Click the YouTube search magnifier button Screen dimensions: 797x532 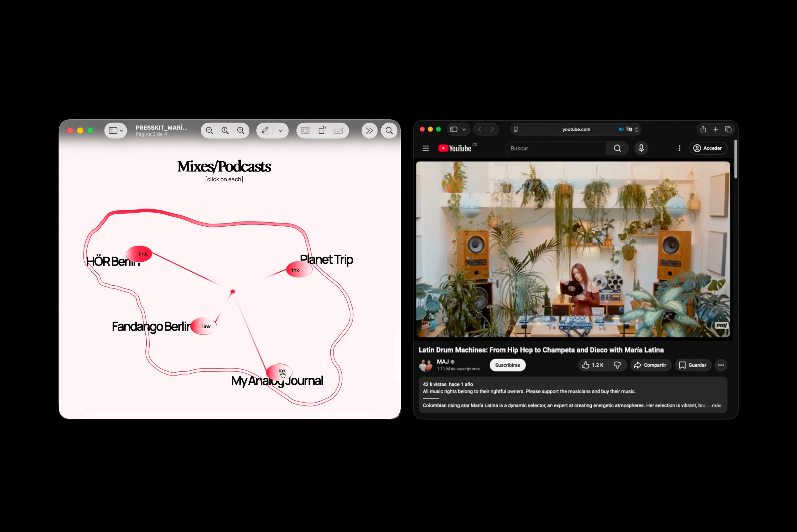(x=617, y=148)
